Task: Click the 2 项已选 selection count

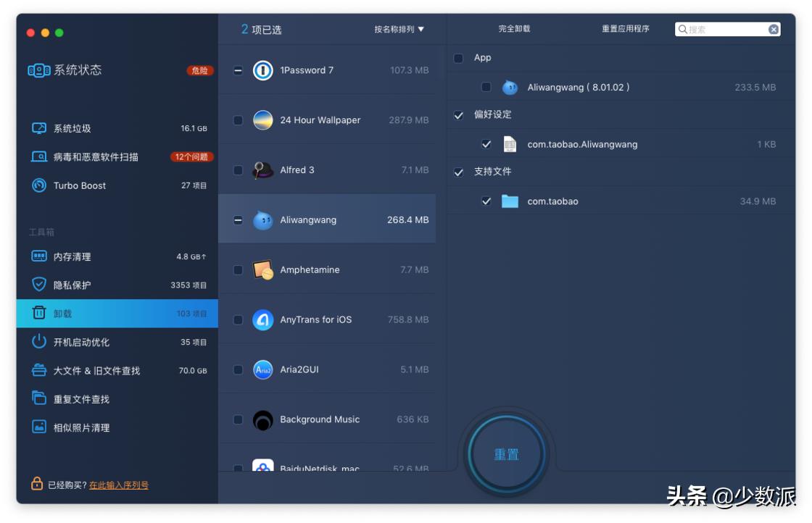Action: (x=261, y=30)
